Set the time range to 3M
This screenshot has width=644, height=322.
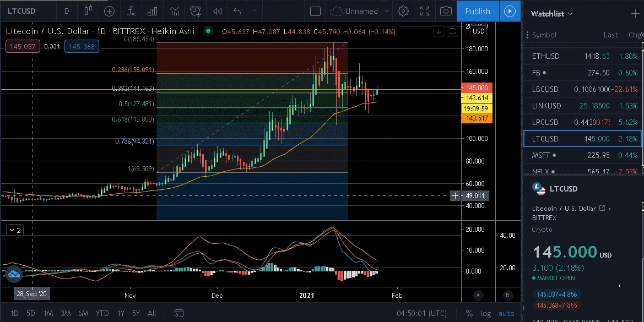(x=66, y=313)
